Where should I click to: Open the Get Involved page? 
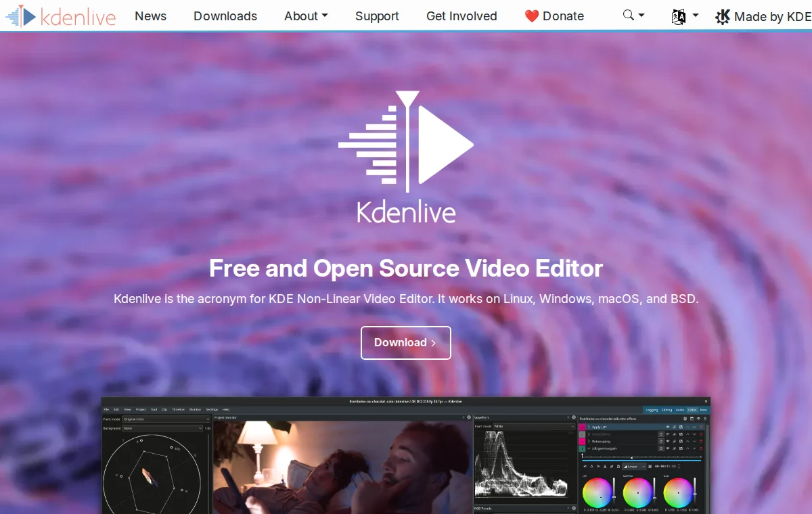461,16
